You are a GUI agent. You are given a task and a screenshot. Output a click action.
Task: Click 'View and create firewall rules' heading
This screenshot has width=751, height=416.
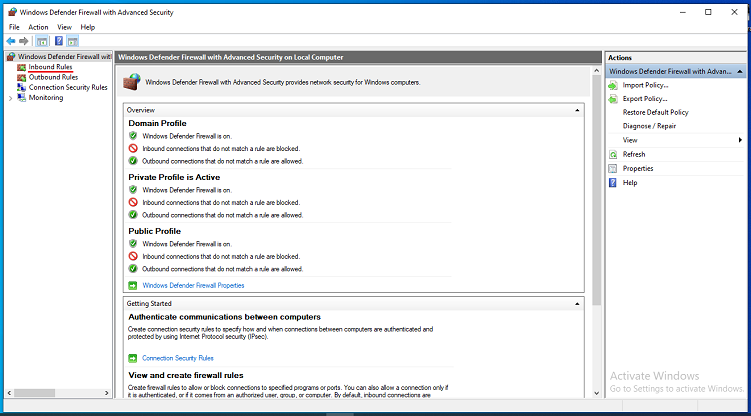(x=186, y=375)
